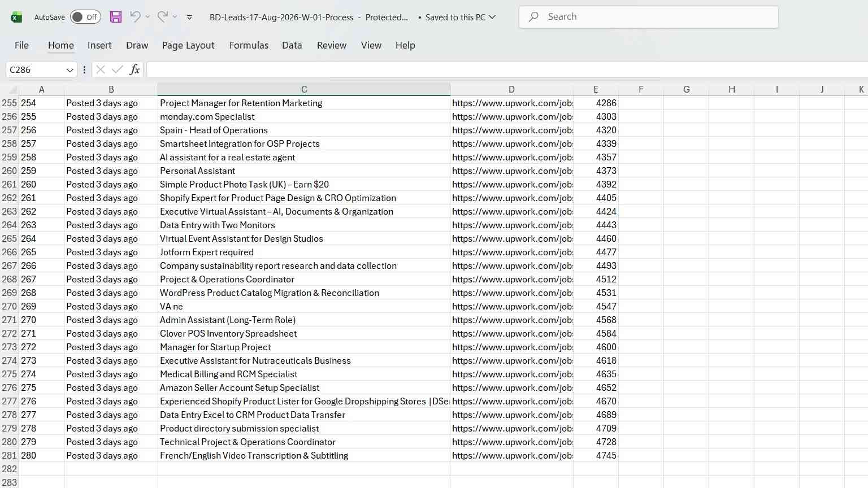Click into the Search box
Image resolution: width=868 pixels, height=488 pixels.
pyautogui.click(x=648, y=17)
